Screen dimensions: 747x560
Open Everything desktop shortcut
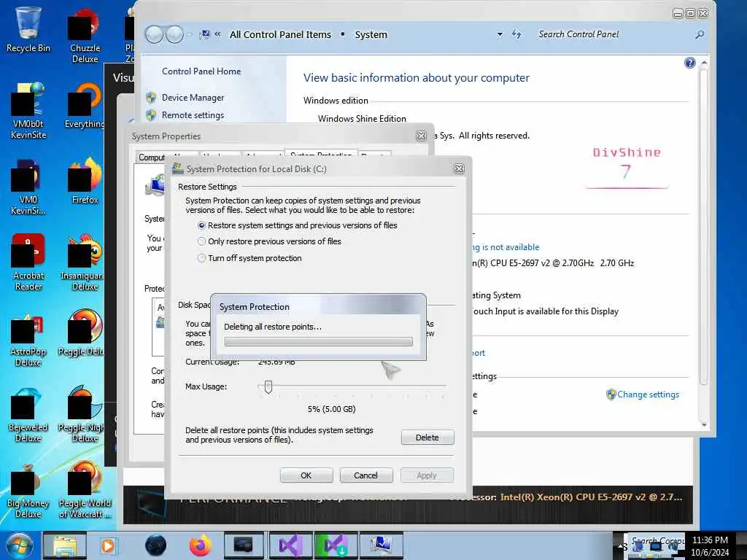85,106
